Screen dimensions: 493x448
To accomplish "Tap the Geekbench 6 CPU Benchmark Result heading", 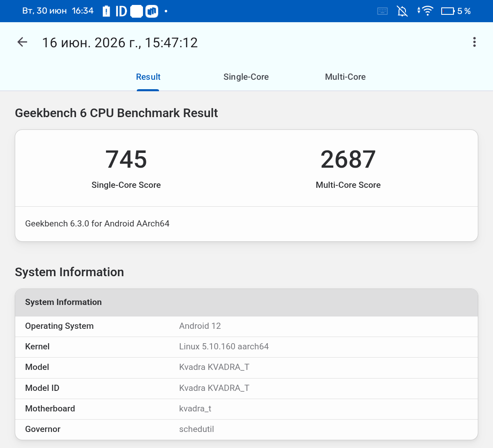I will pos(116,113).
